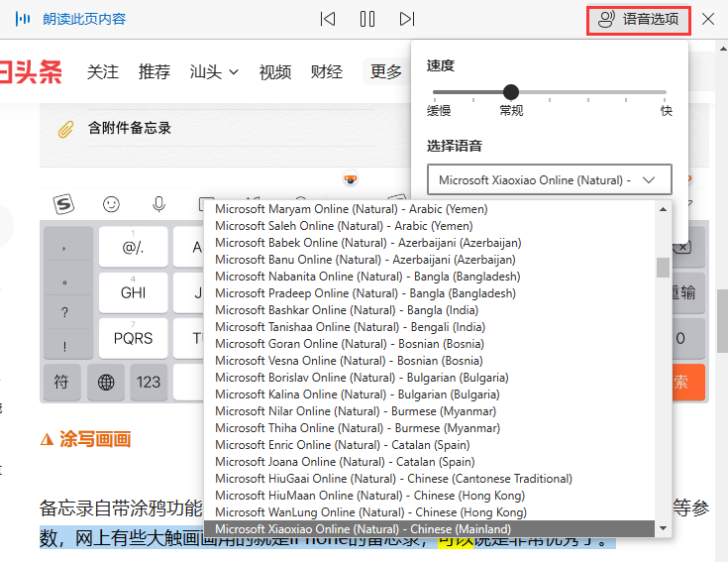Pick Microsoft Nabanita Bangla (Bangladesh) voice
The image size is (728, 562).
[x=430, y=277]
